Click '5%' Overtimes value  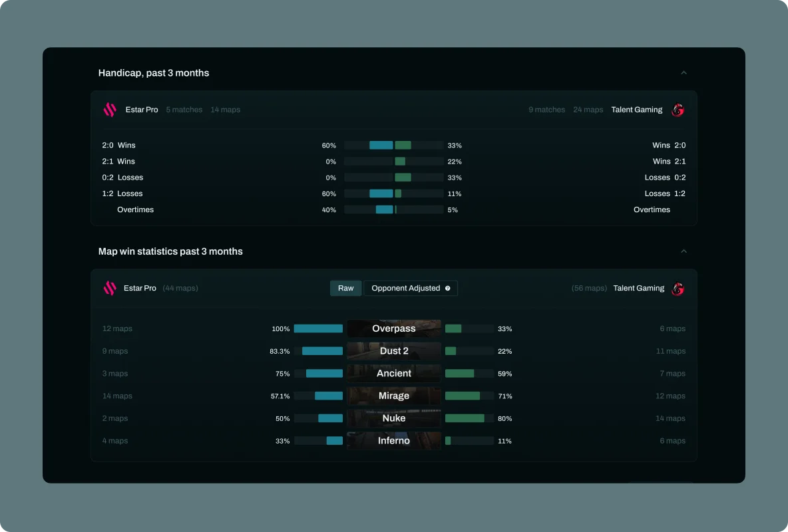(453, 210)
